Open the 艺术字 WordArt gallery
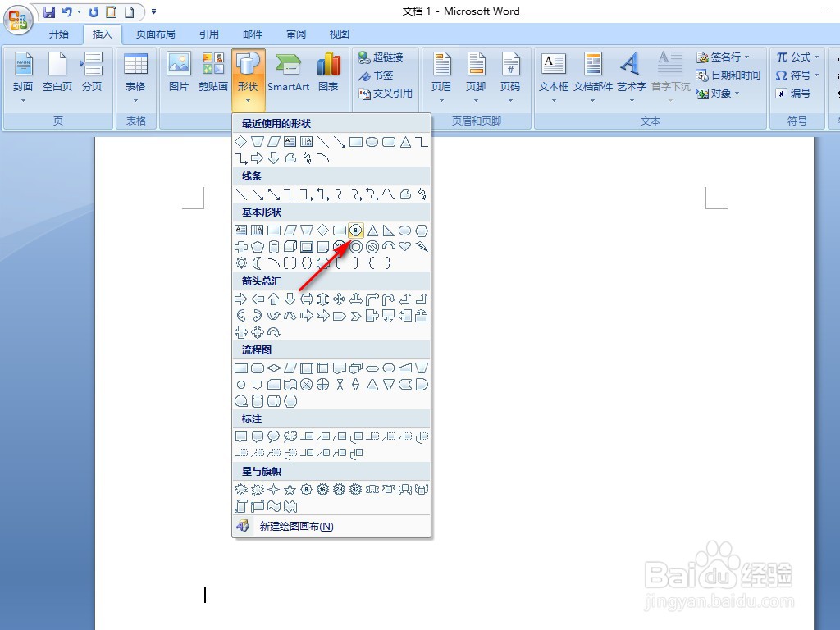The width and height of the screenshot is (840, 630). click(x=632, y=77)
